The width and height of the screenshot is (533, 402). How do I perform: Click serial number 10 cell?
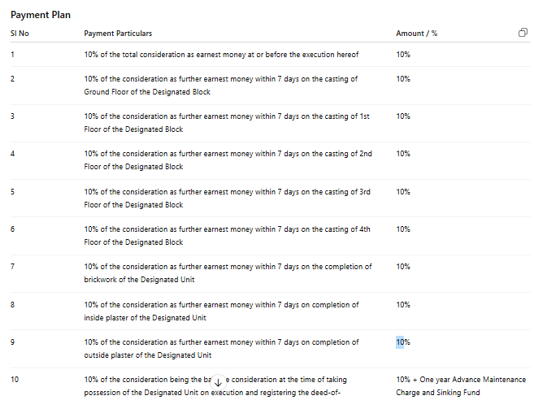coord(15,379)
